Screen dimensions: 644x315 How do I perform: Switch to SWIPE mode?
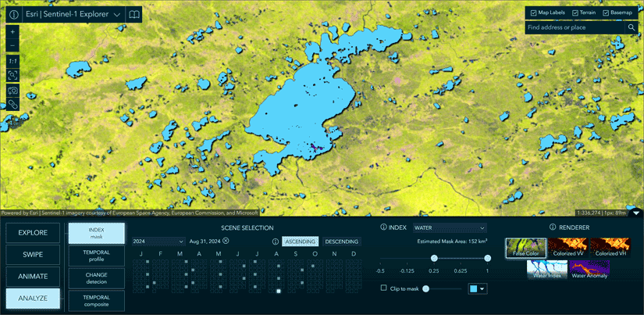coord(33,255)
